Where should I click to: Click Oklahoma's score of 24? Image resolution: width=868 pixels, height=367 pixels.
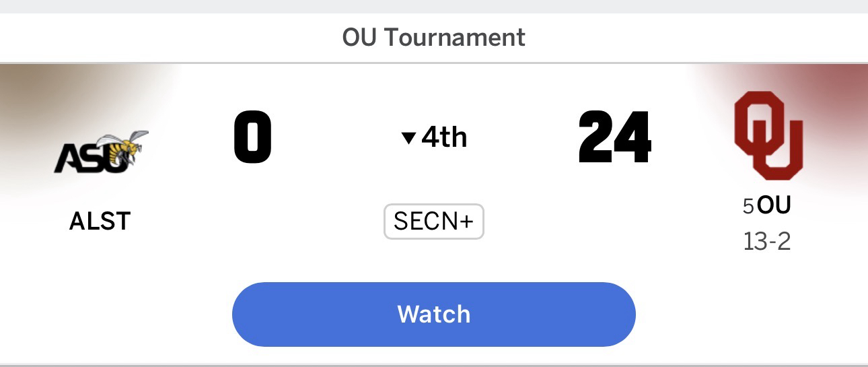614,138
